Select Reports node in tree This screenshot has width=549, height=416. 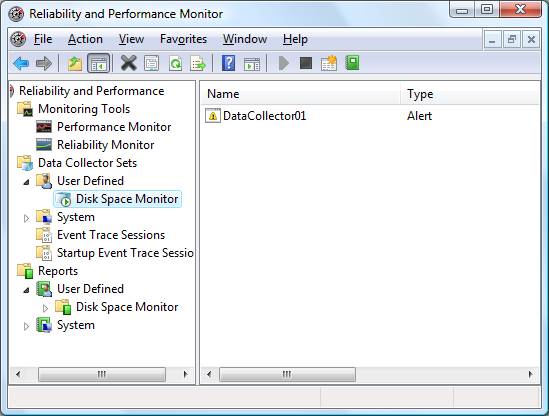pyautogui.click(x=58, y=271)
